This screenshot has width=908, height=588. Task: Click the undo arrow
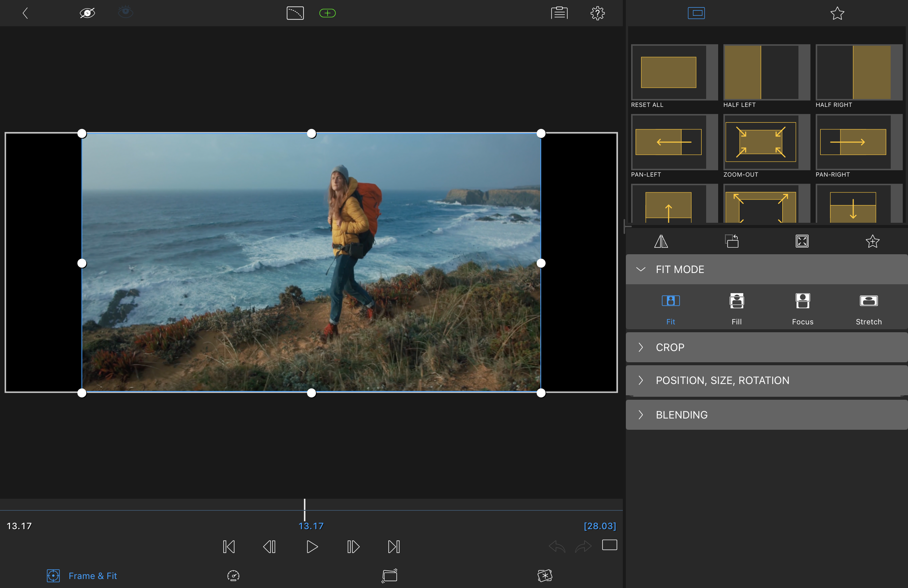pyautogui.click(x=557, y=546)
